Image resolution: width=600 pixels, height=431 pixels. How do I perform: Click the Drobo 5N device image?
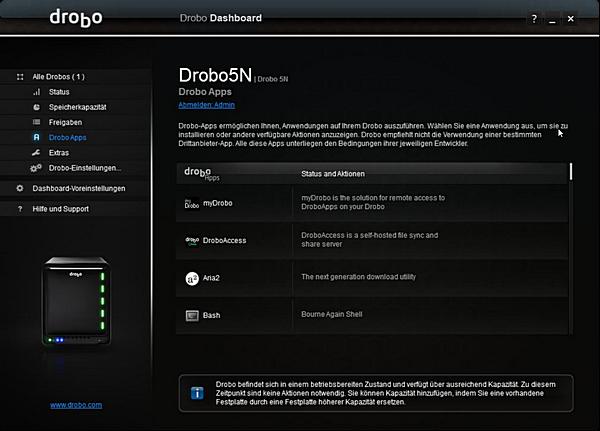point(77,301)
